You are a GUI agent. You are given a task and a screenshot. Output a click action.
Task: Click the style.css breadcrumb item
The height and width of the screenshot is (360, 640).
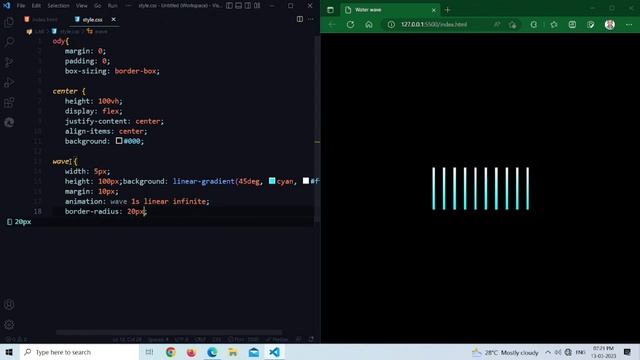pyautogui.click(x=66, y=31)
